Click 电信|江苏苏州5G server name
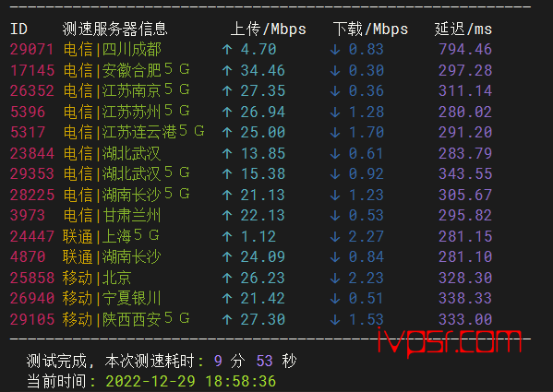 point(126,112)
